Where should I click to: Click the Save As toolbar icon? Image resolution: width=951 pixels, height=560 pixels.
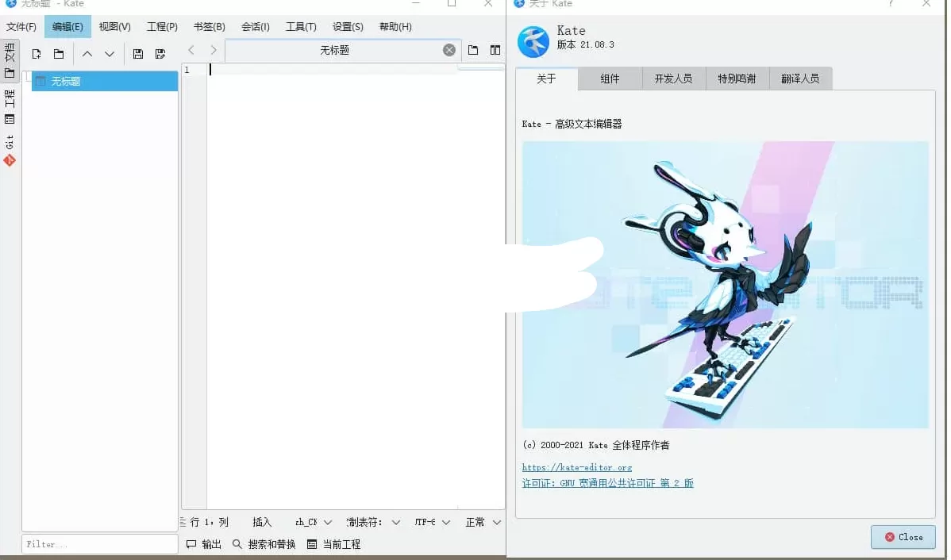click(x=160, y=53)
